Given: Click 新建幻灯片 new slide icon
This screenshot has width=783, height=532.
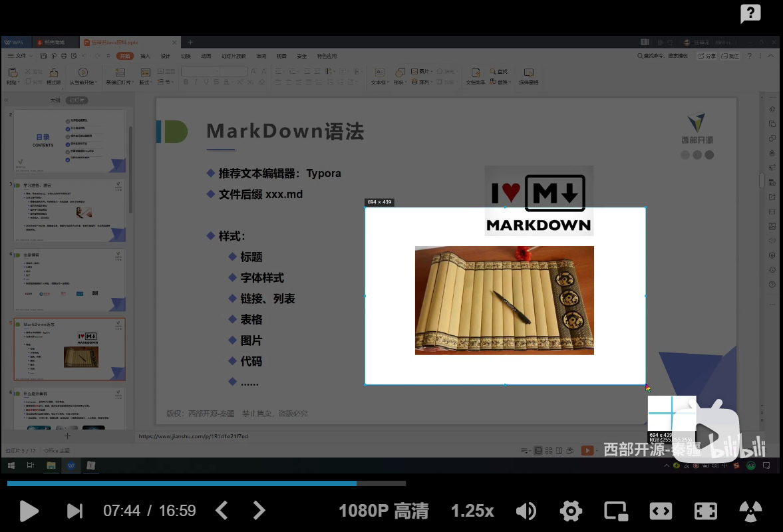Looking at the screenshot, I should pyautogui.click(x=120, y=73).
